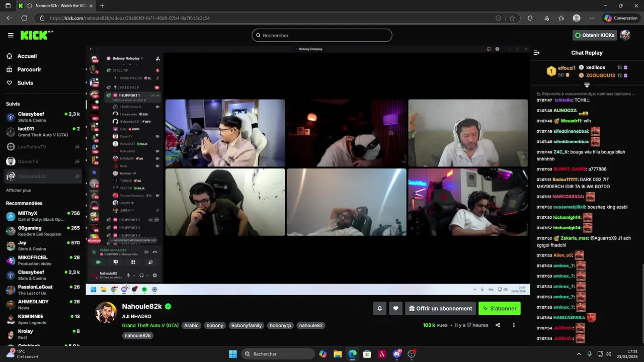Open the favorites list icon
This screenshot has height=362, width=644.
click(561, 18)
